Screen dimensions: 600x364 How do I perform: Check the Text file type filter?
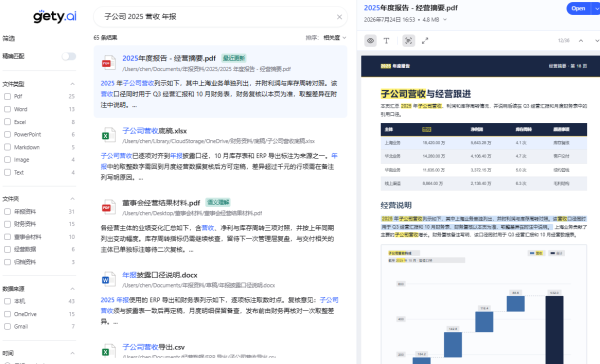point(7,172)
